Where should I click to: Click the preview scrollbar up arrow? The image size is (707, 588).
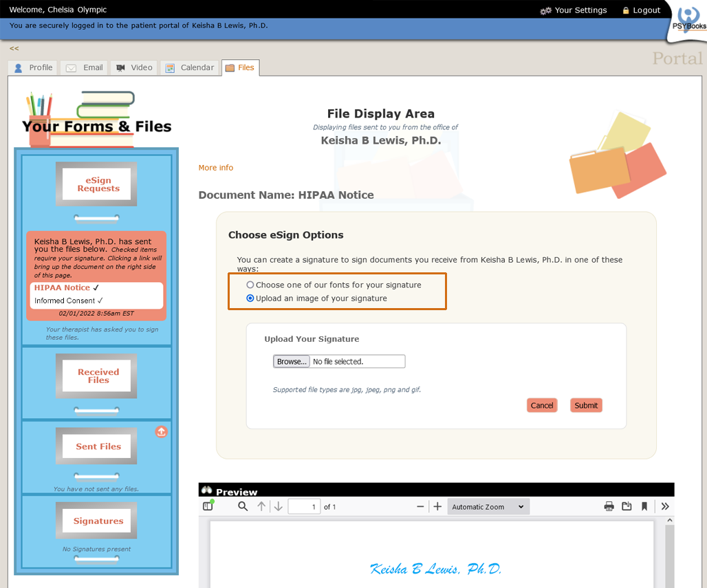pyautogui.click(x=670, y=521)
